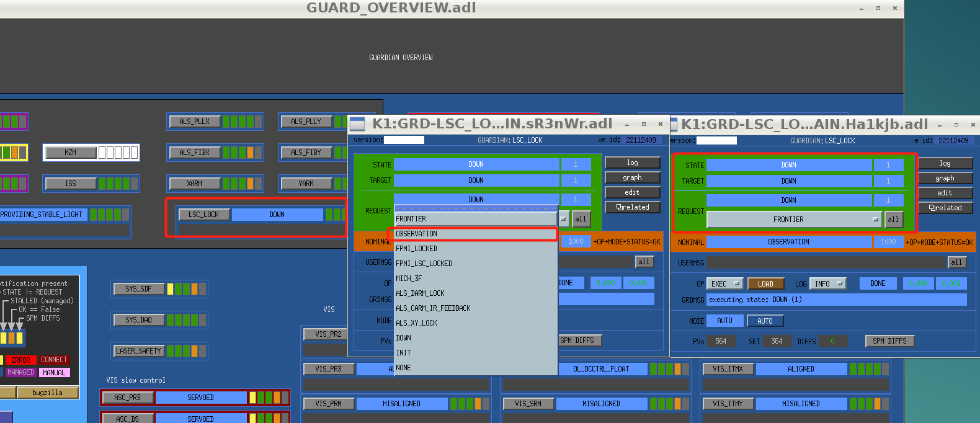Toggle the second AUTO mode button in right window
The image size is (980, 423).
click(x=765, y=321)
